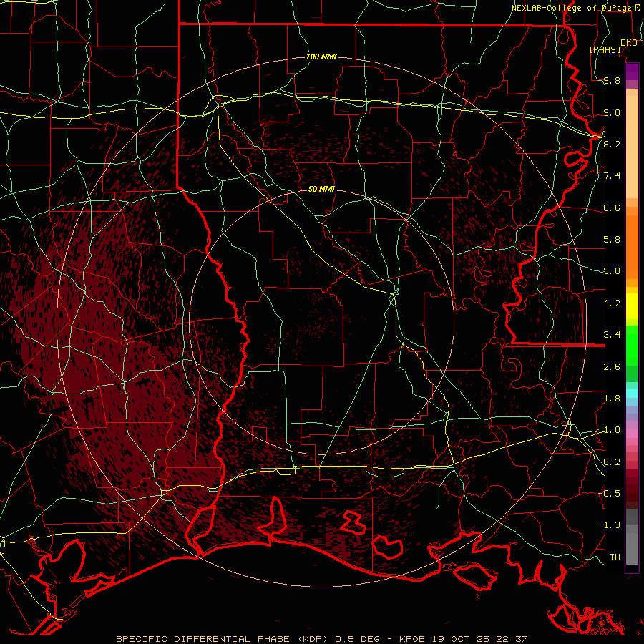Click the "TH" threshold label on legend
This screenshot has width=644, height=644.
coord(615,557)
